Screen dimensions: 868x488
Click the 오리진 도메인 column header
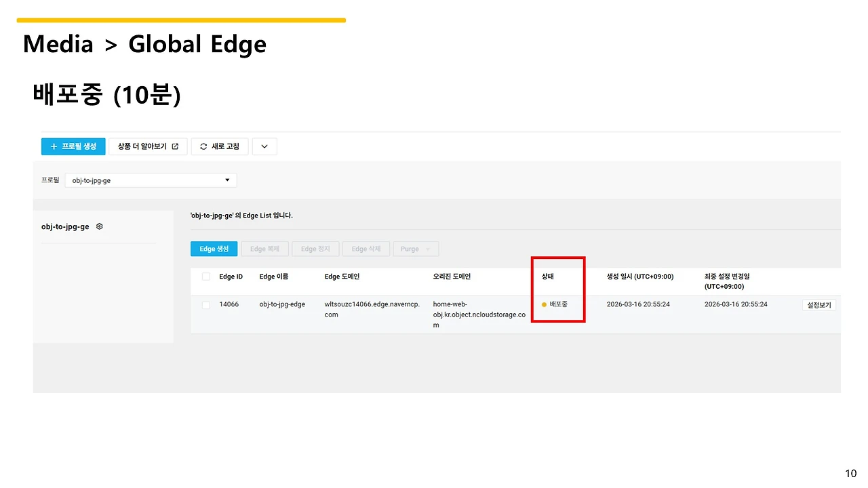(x=452, y=277)
